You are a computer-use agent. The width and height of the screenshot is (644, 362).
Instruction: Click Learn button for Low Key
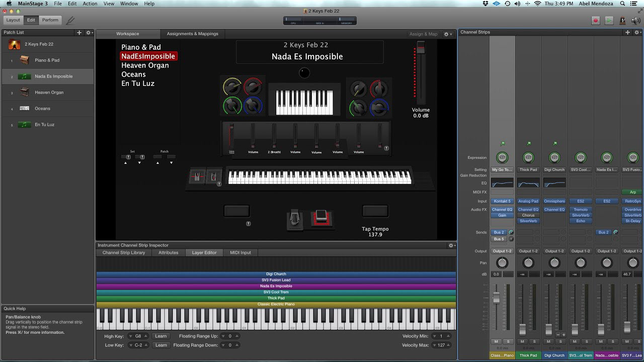(161, 345)
